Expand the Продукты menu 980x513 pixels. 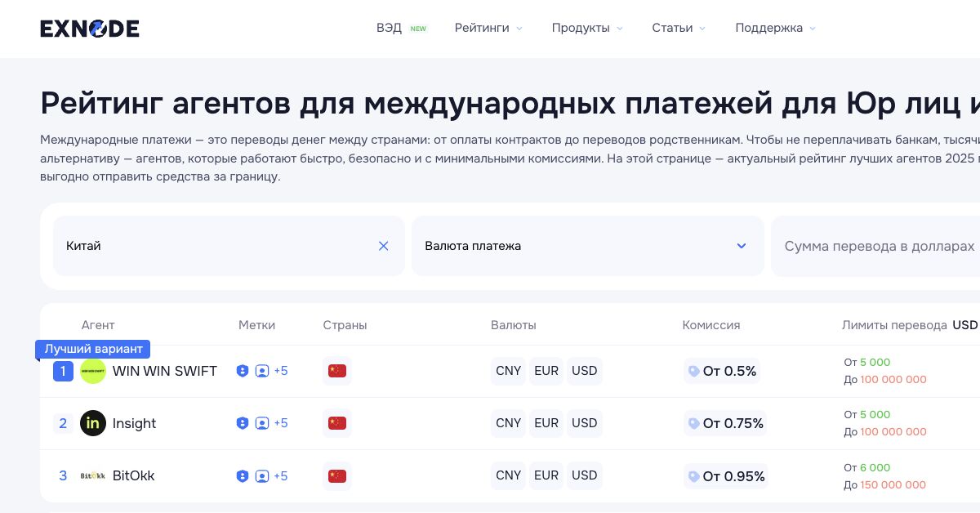tap(586, 28)
